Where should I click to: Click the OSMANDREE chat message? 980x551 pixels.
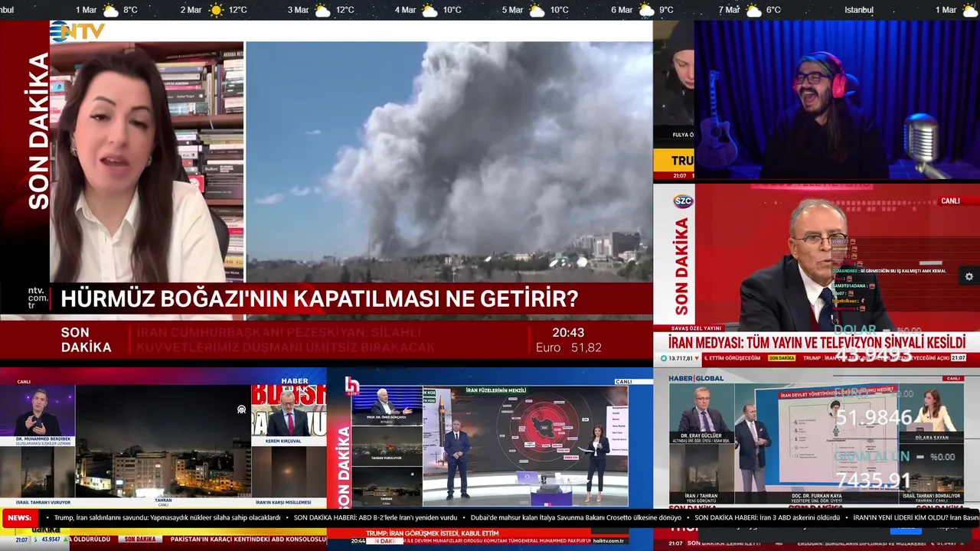point(890,271)
